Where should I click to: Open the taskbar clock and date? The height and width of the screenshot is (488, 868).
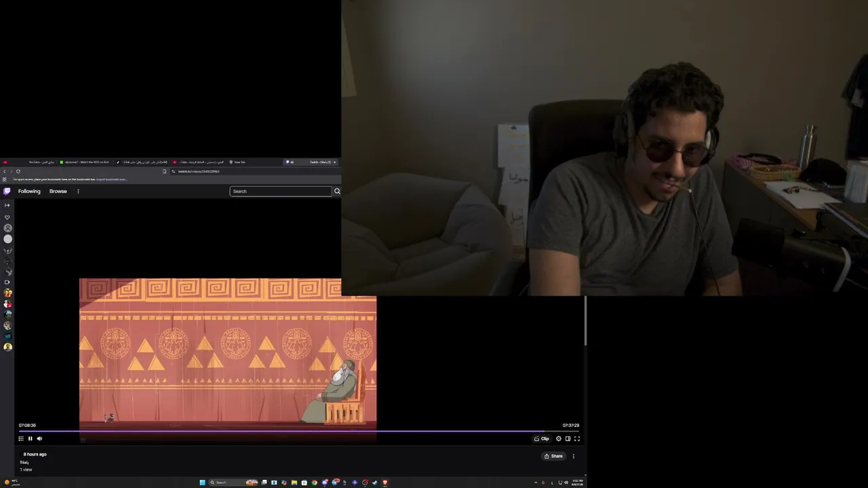(577, 483)
